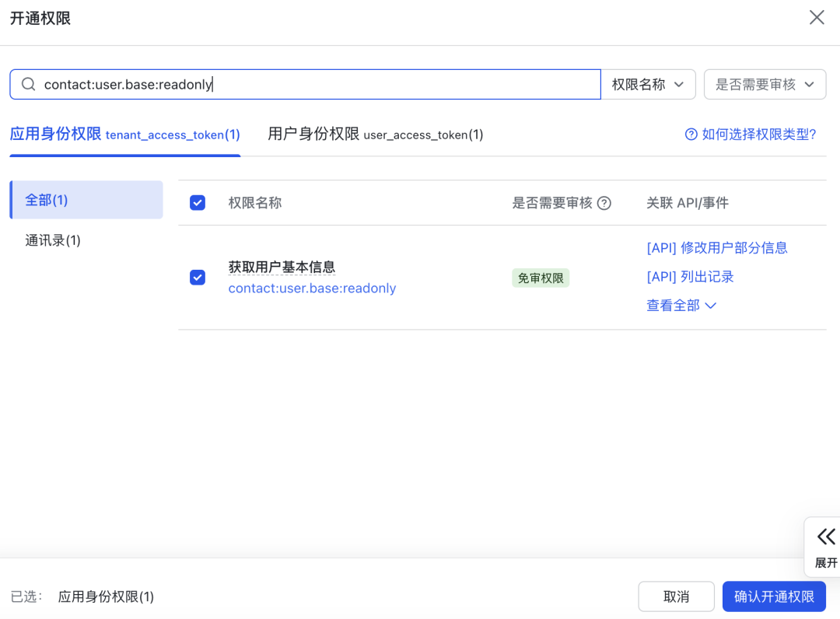Click the 取消 button
Image resolution: width=840 pixels, height=619 pixels.
tap(676, 596)
